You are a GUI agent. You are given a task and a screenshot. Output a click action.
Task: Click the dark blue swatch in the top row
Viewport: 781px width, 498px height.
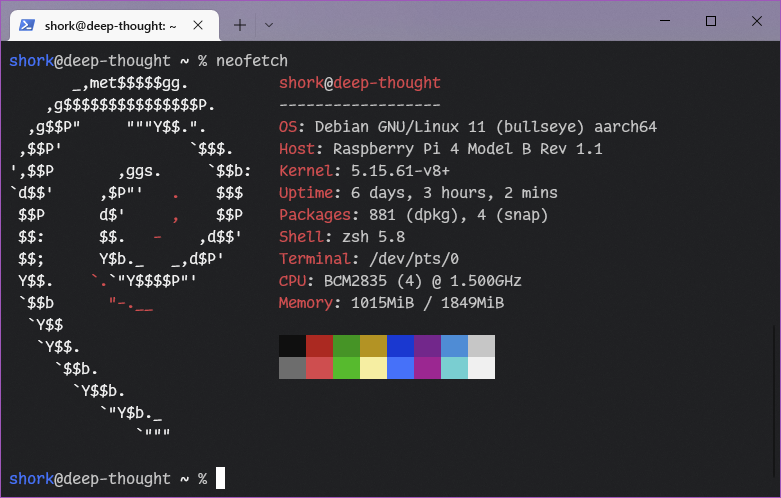[400, 346]
